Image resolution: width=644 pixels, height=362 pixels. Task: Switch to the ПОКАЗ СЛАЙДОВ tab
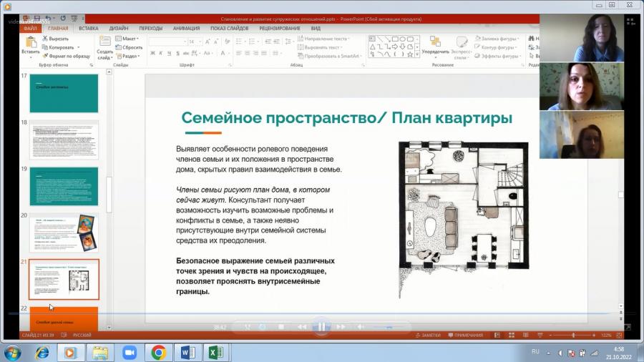pyautogui.click(x=229, y=29)
